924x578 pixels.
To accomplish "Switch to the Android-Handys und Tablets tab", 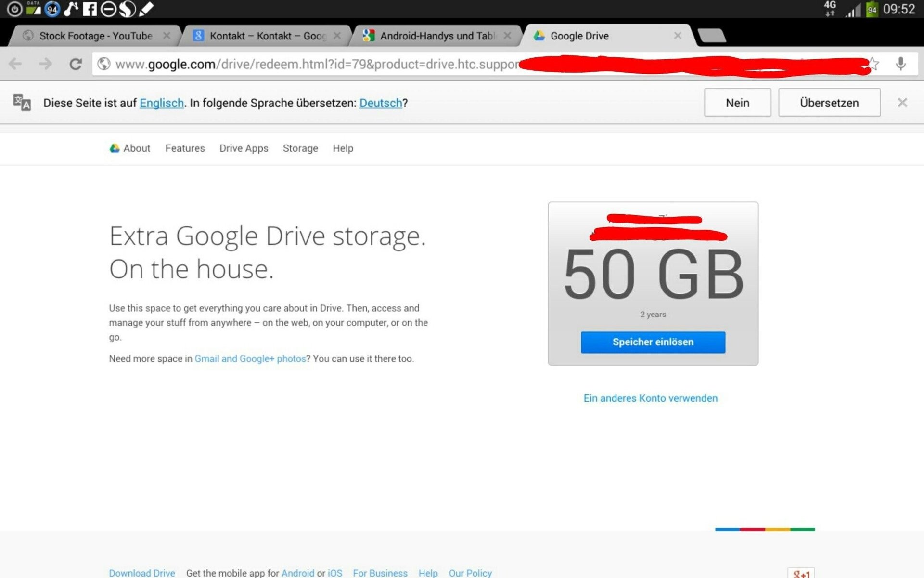I will coord(437,36).
